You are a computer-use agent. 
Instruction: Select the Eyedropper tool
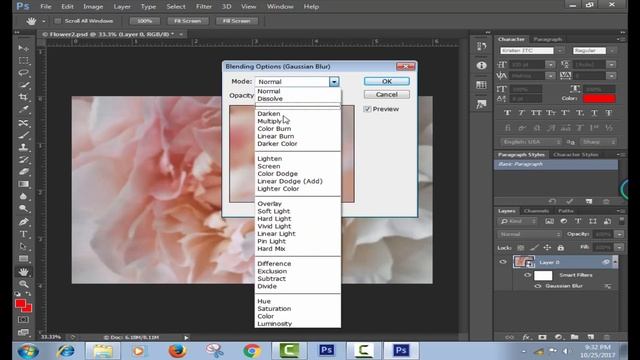[23, 109]
